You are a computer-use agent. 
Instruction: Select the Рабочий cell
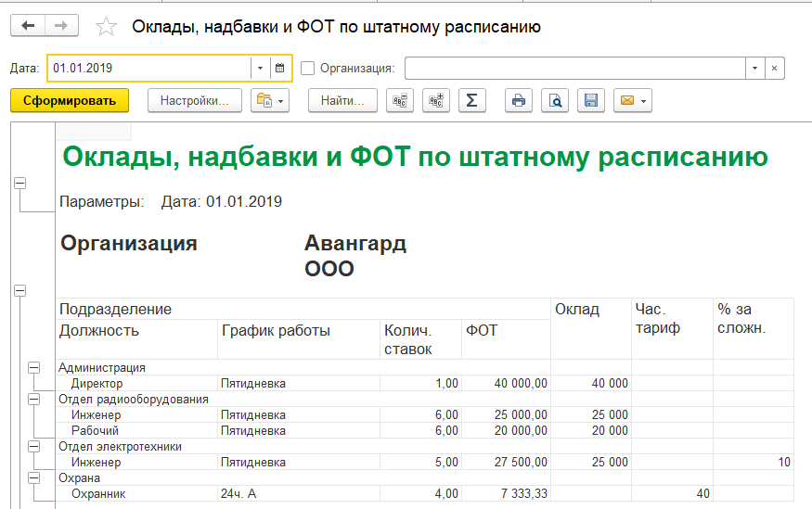[x=136, y=430]
